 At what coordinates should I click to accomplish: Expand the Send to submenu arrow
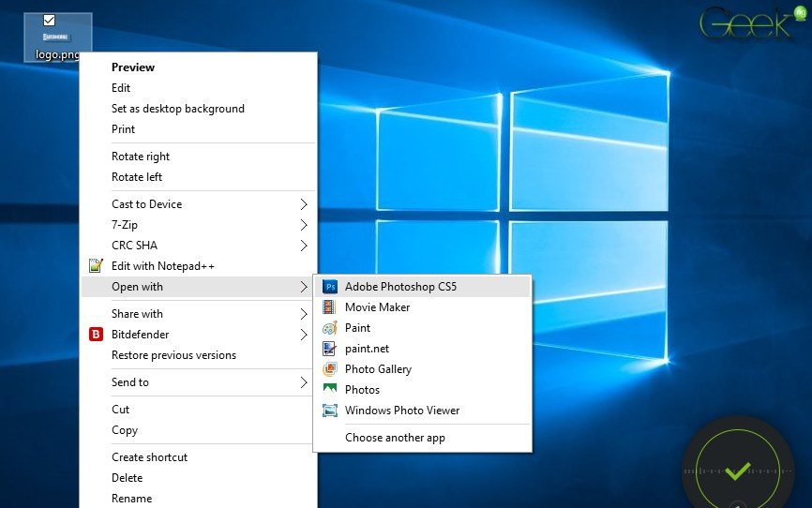pyautogui.click(x=304, y=382)
